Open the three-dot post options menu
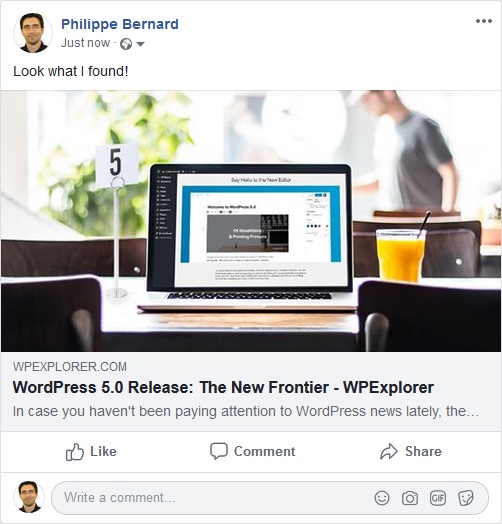 [x=484, y=21]
